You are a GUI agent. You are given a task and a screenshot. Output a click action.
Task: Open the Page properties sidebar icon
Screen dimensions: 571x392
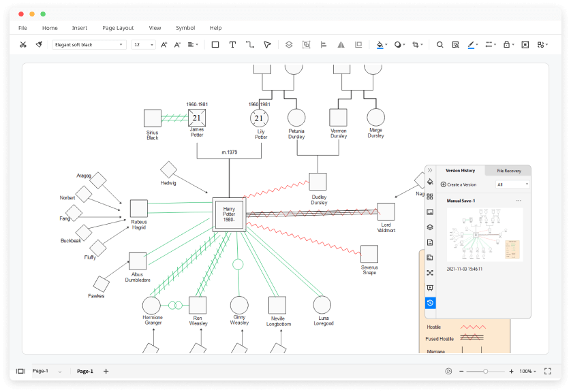[430, 242]
